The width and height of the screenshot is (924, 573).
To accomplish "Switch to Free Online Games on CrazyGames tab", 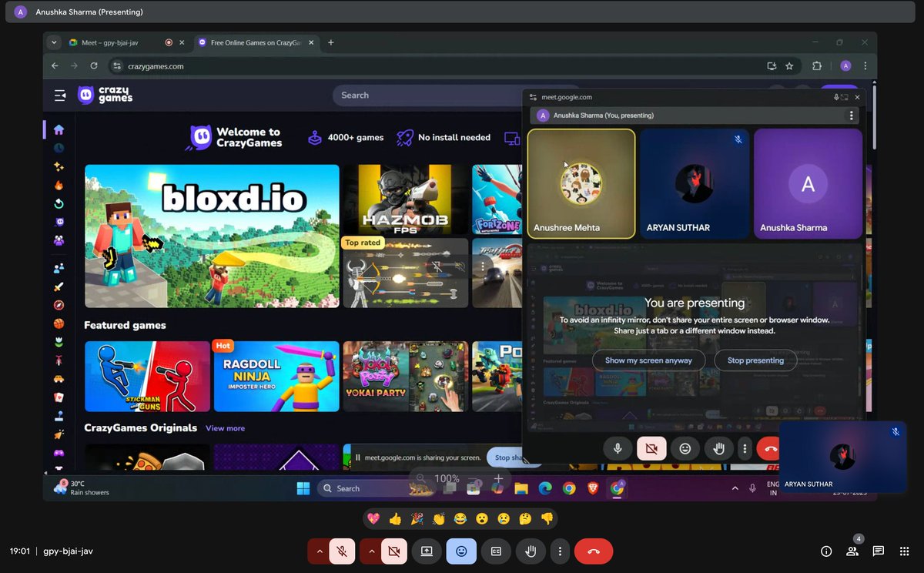I will 256,42.
